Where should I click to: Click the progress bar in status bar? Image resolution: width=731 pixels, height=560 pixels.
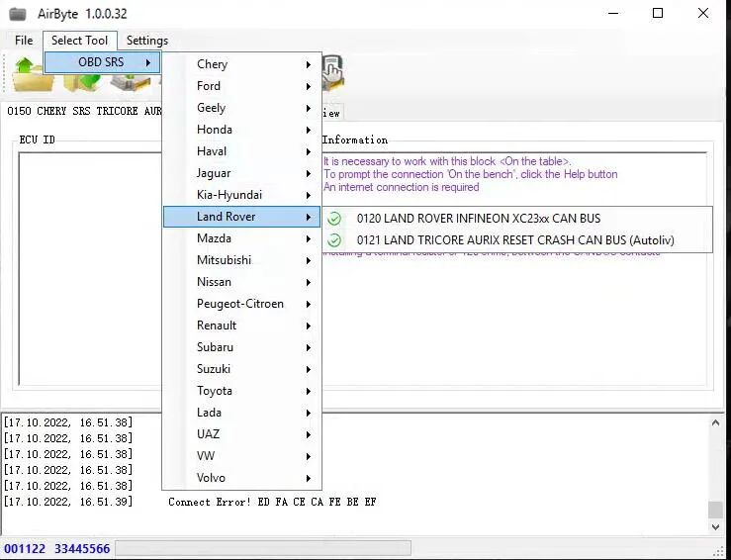click(262, 548)
